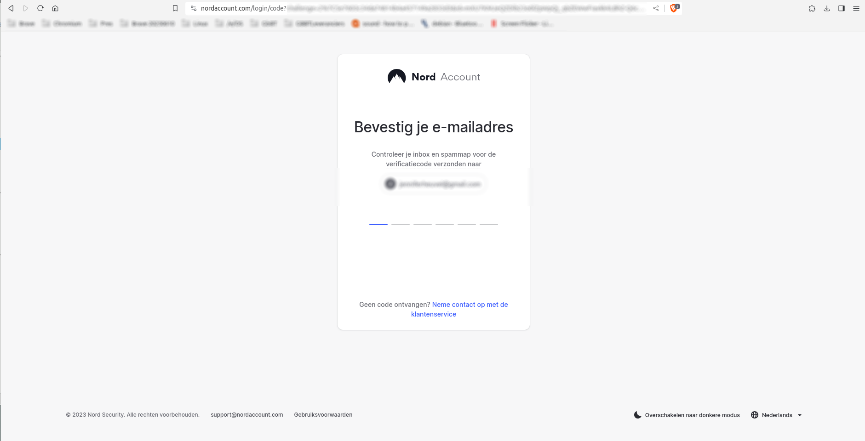The width and height of the screenshot is (865, 441).
Task: Open the Gebruiksvoorwaarden footer link
Action: (x=323, y=415)
